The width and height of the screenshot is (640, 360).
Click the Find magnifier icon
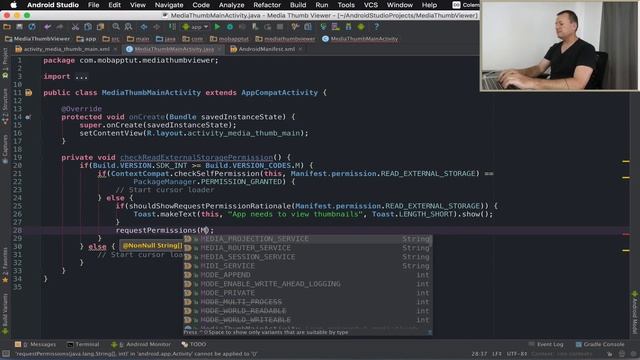click(116, 27)
